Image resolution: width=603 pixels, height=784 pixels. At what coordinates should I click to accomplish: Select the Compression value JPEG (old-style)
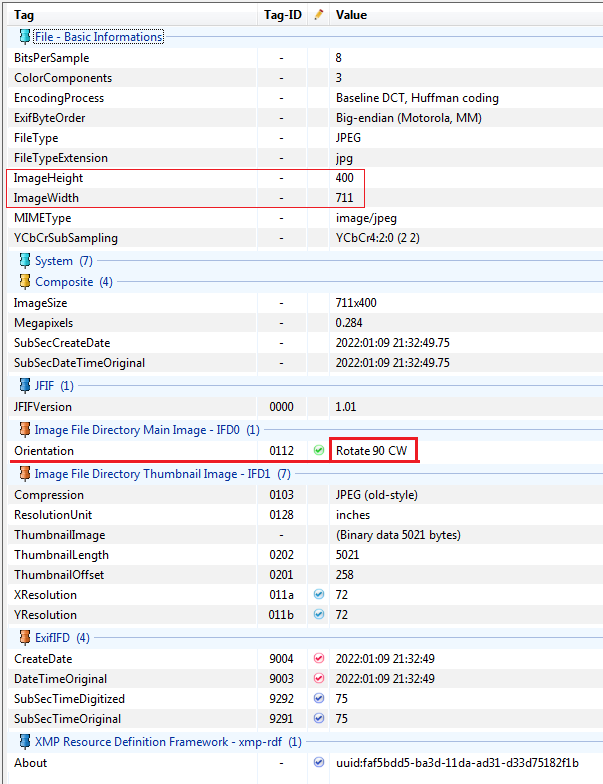click(x=376, y=495)
